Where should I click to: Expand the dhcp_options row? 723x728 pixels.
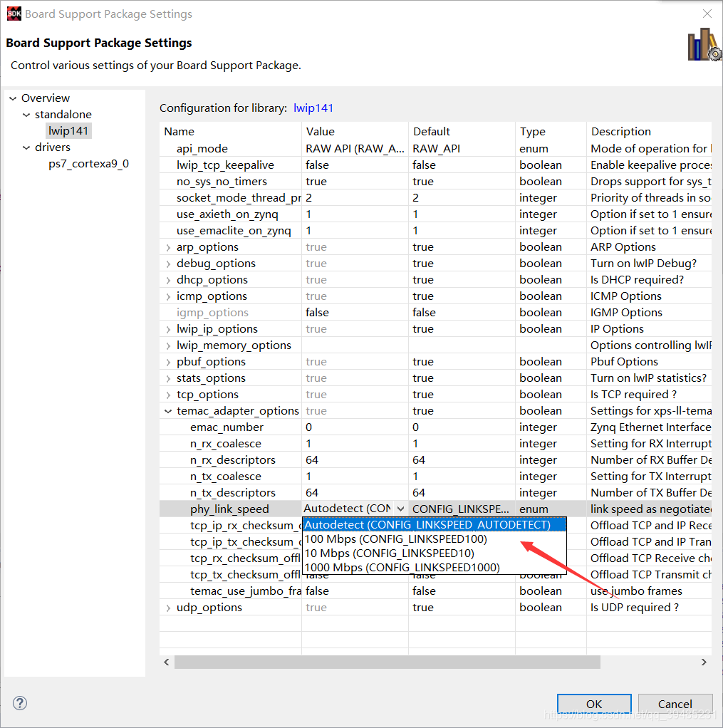[168, 281]
